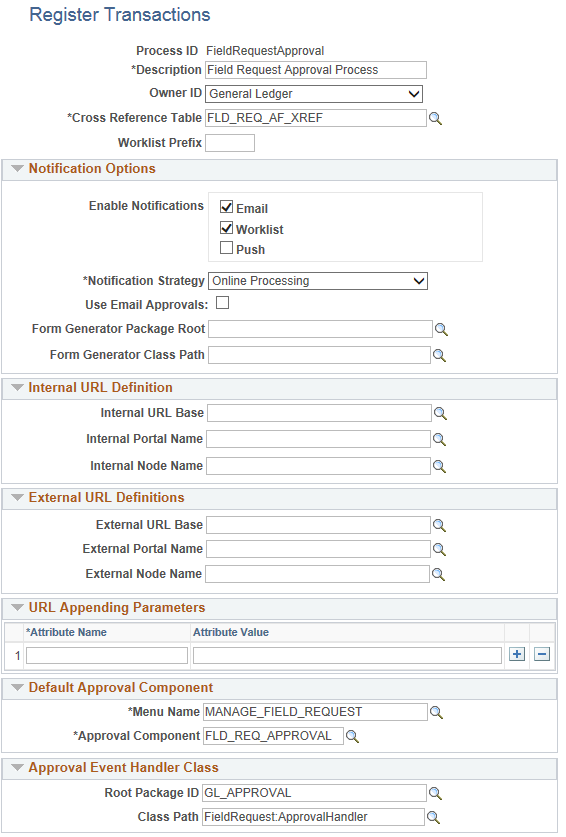Screen dimensions: 566x837
Task: Collapse the Default Approval Component section
Action: tap(18, 688)
